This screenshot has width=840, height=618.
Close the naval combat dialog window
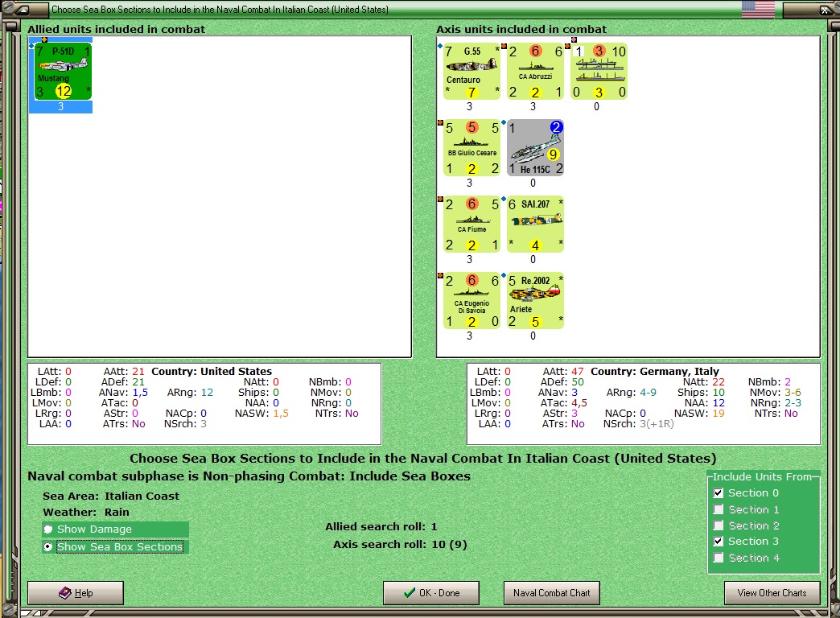point(825,9)
